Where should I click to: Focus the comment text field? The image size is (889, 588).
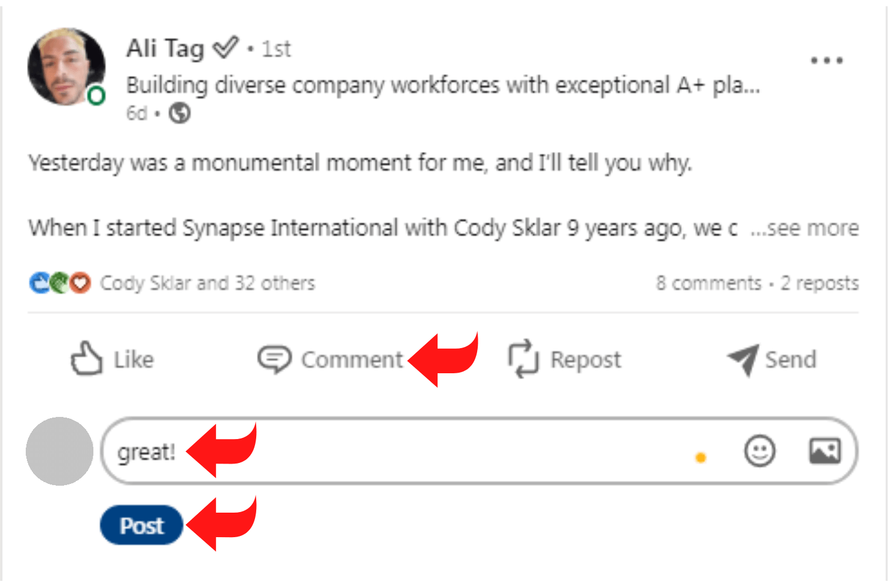click(419, 452)
